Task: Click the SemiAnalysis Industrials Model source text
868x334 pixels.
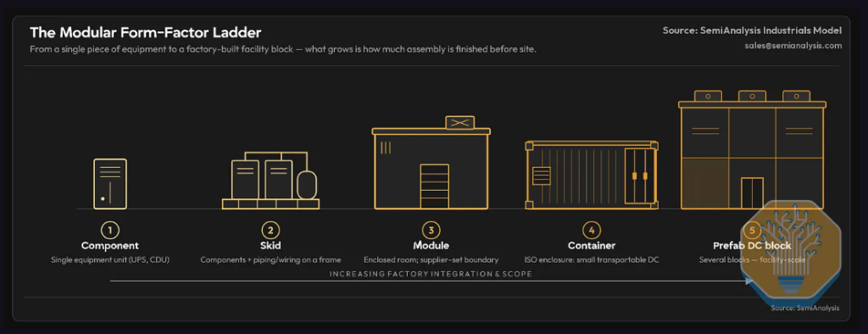Action: pos(753,30)
